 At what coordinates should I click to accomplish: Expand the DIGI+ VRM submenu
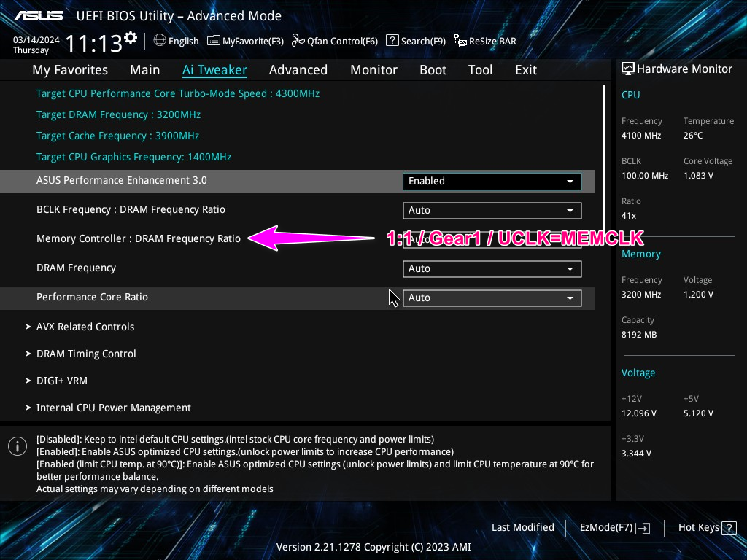tap(62, 381)
